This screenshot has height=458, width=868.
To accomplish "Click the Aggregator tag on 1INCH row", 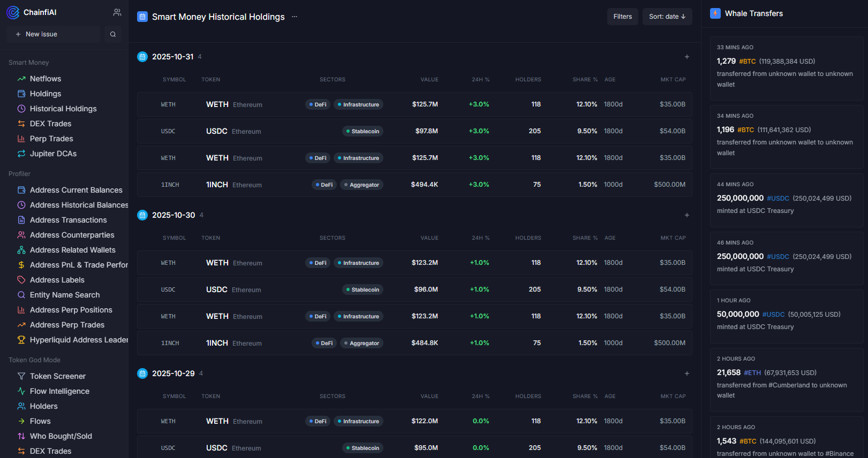I will [x=361, y=185].
